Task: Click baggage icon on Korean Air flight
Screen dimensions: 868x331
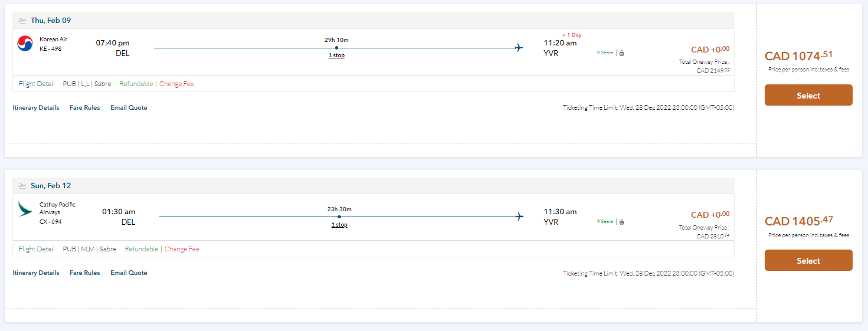Action: [x=621, y=53]
